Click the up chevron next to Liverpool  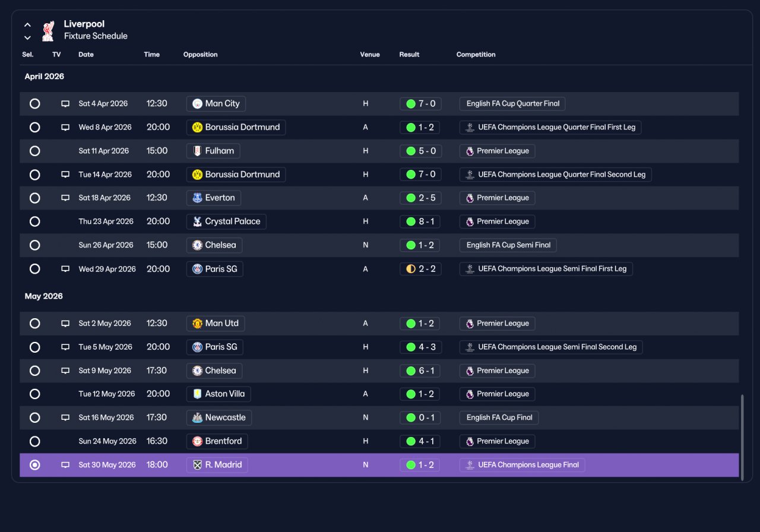(x=27, y=25)
